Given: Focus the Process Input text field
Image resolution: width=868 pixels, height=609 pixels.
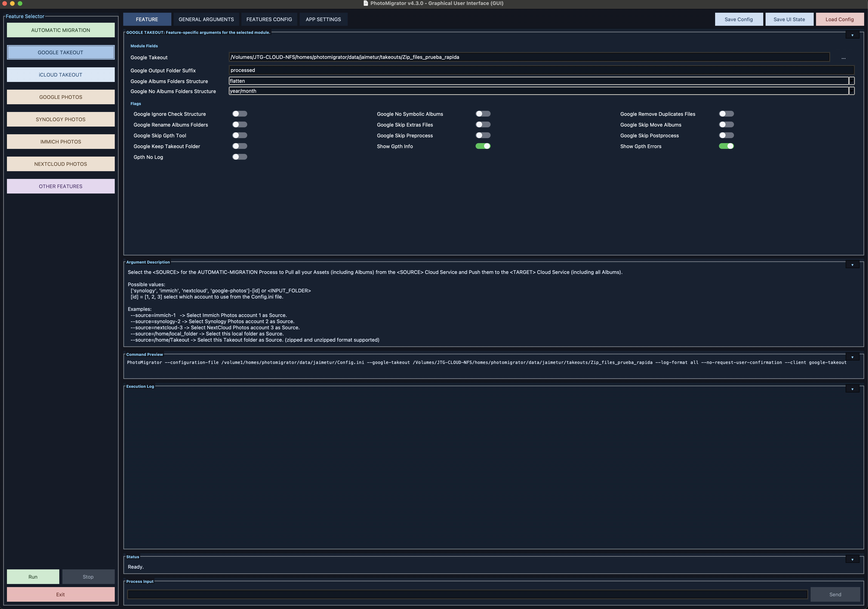Looking at the screenshot, I should click(467, 595).
